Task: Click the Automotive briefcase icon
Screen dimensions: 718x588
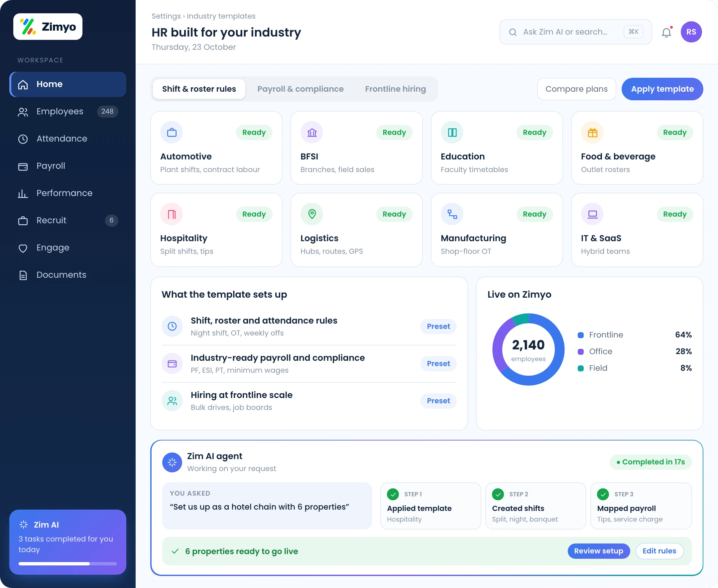Action: click(172, 133)
